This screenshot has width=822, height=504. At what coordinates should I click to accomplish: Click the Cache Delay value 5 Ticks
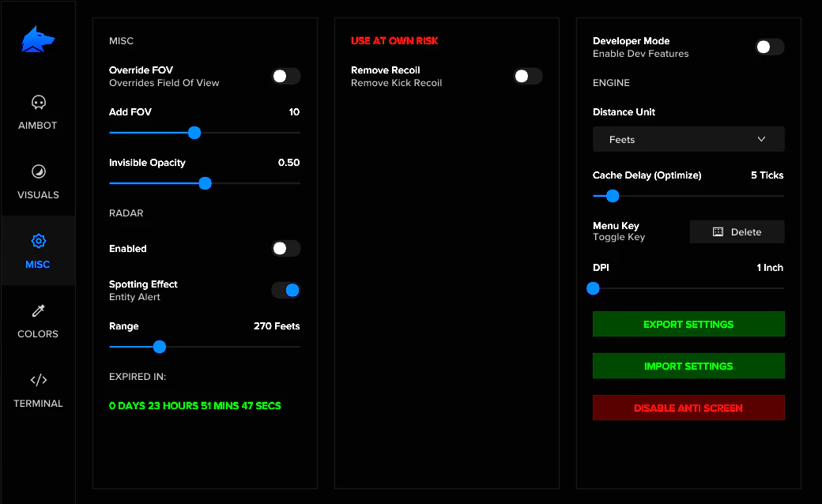point(767,175)
